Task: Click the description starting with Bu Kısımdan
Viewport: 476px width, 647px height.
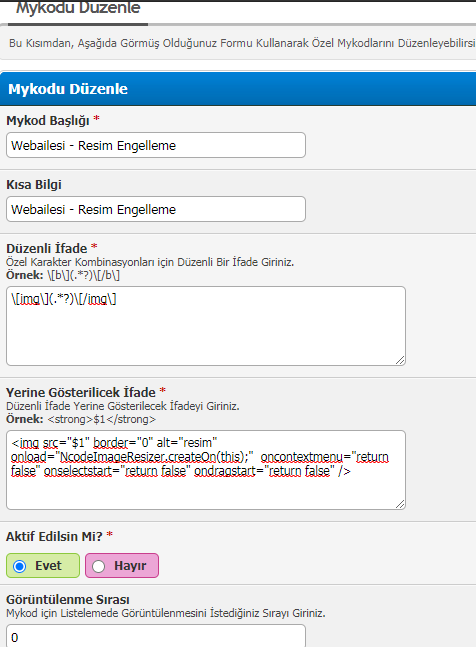Action: [243, 43]
